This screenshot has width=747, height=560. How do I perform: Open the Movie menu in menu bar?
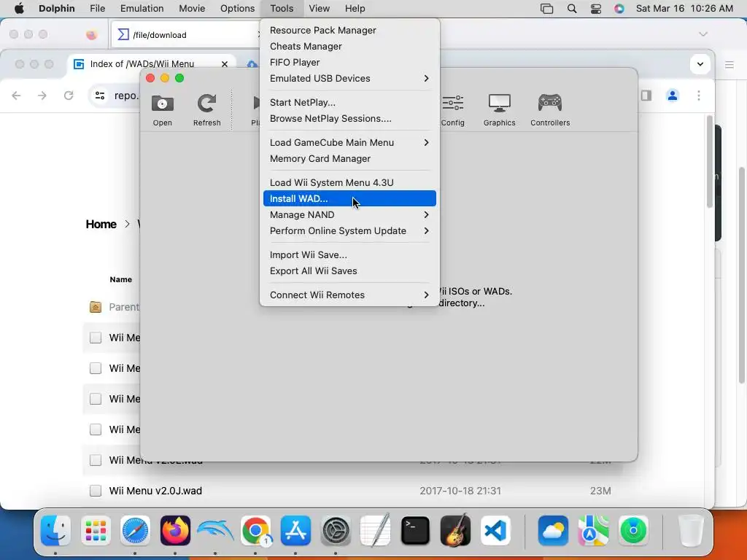(x=192, y=9)
